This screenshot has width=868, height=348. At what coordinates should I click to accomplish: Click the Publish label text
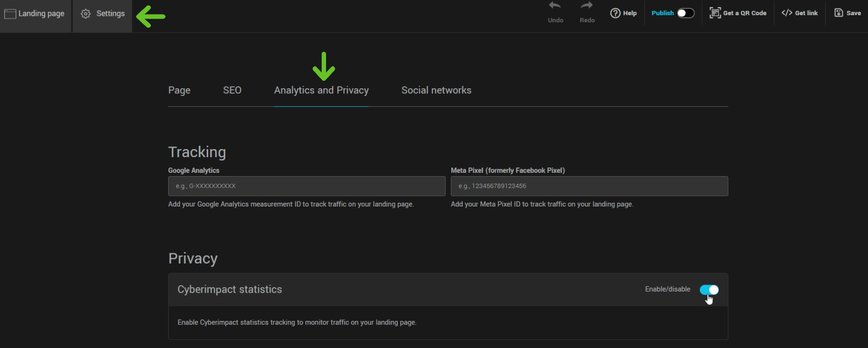click(662, 13)
